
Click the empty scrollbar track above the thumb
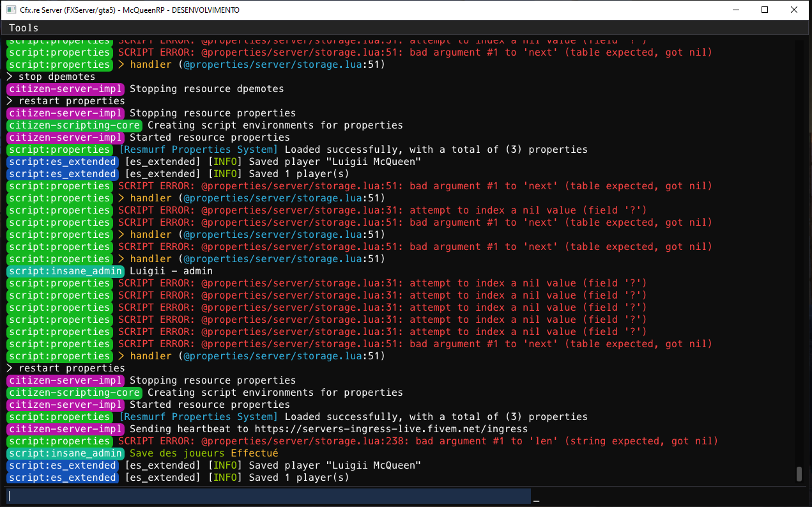[799, 253]
